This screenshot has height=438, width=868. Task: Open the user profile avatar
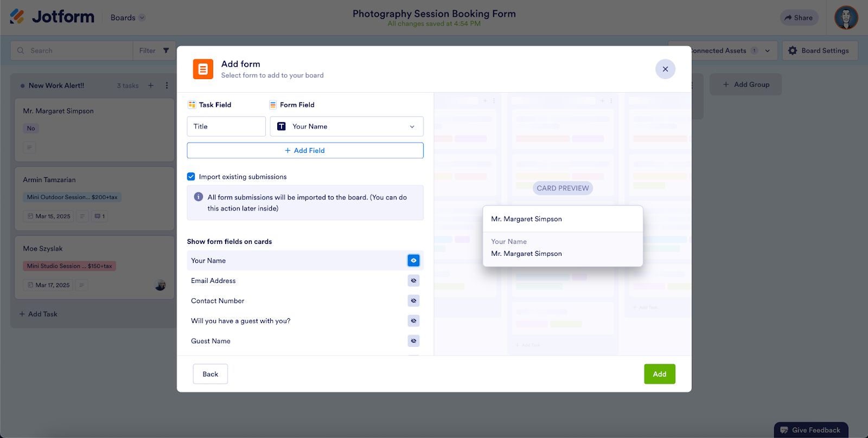coord(846,18)
